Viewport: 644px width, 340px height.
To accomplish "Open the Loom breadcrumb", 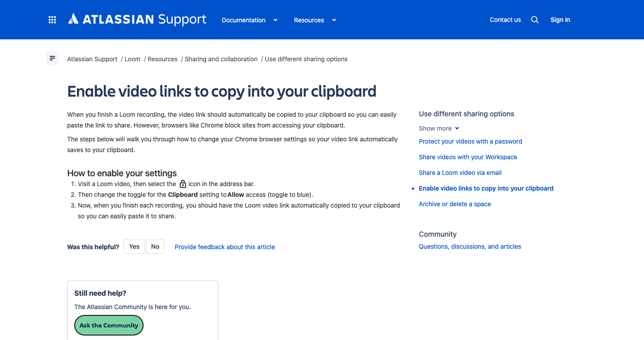I will point(132,59).
